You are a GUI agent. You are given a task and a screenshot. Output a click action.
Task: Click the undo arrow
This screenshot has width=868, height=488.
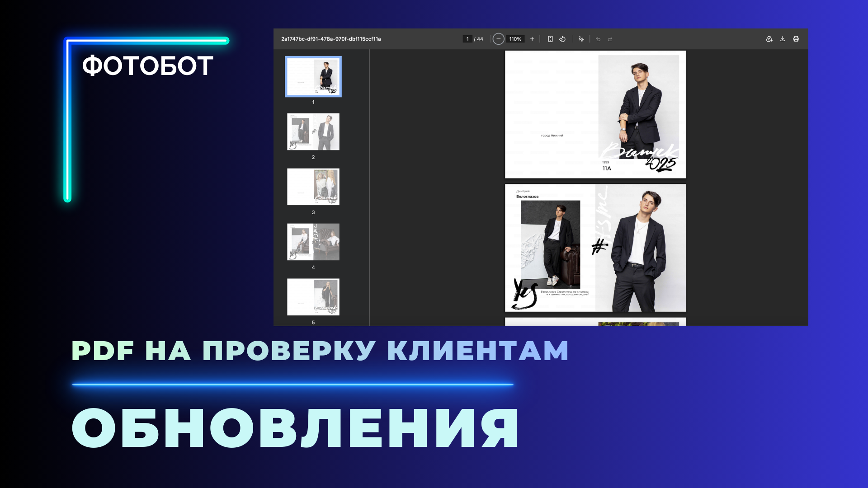coord(598,39)
